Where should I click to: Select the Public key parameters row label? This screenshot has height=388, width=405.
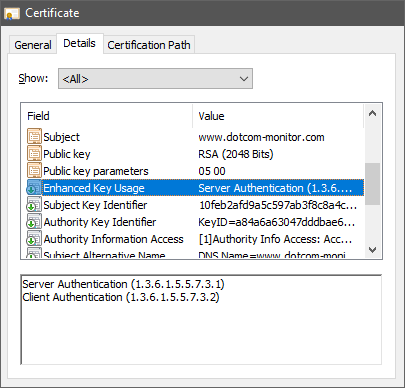point(96,171)
